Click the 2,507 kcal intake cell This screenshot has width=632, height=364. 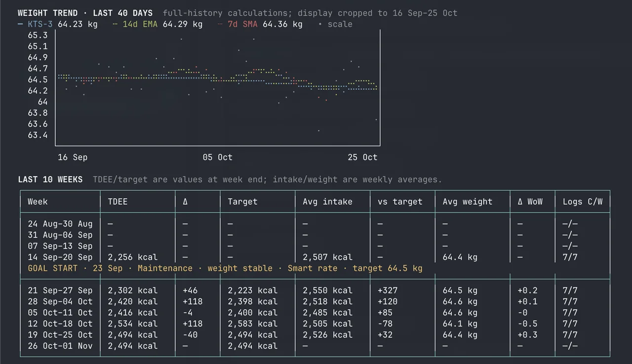tap(327, 257)
